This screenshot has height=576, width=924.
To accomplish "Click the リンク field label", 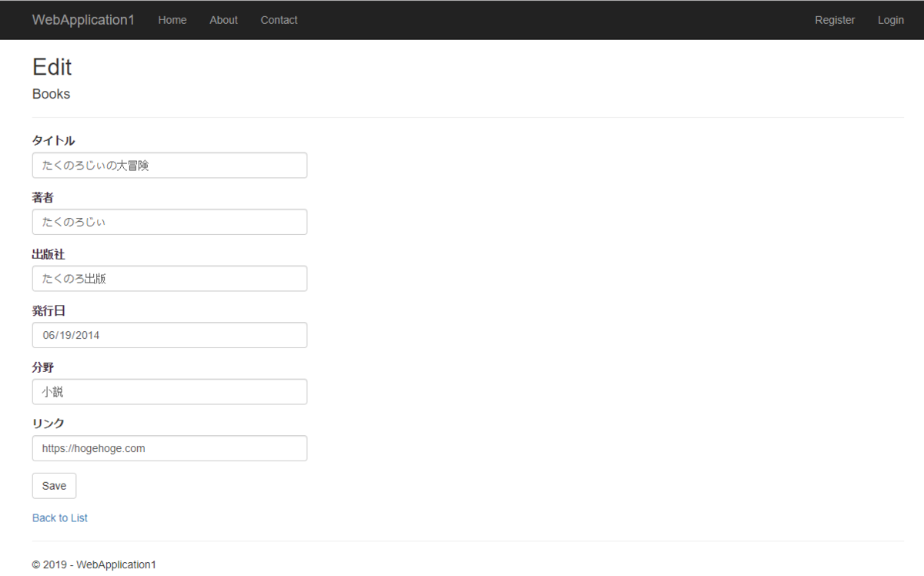I will [x=49, y=424].
